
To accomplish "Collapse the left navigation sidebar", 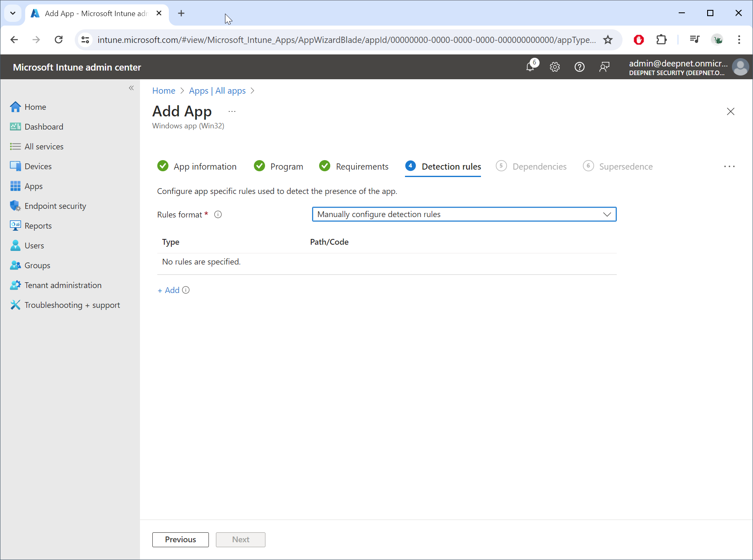I will pyautogui.click(x=131, y=88).
